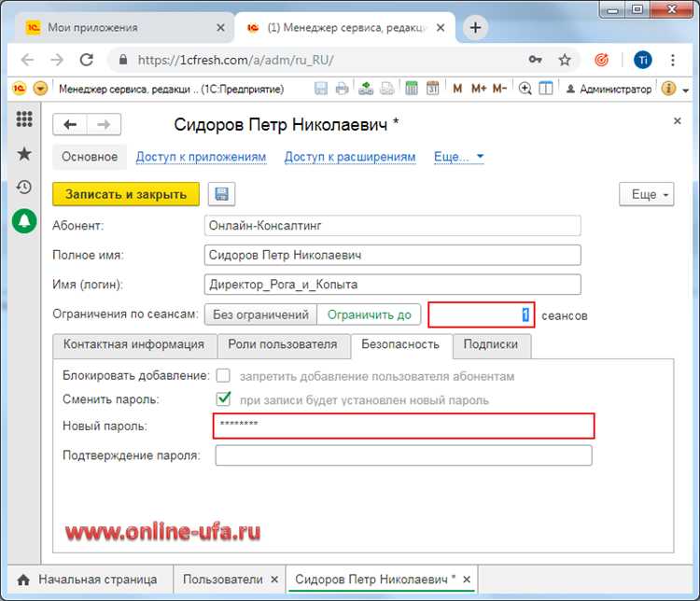Click the browser forward arrow
700x601 pixels.
(x=57, y=60)
